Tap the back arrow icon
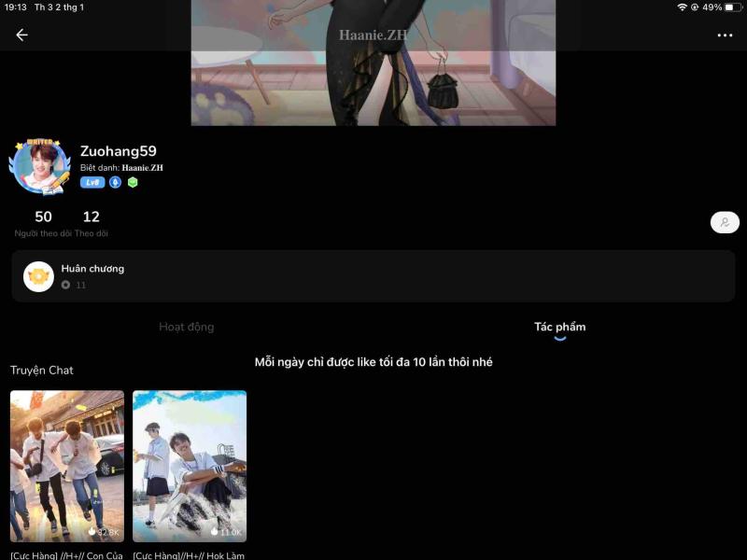Viewport: 747px width, 560px height. tap(21, 35)
